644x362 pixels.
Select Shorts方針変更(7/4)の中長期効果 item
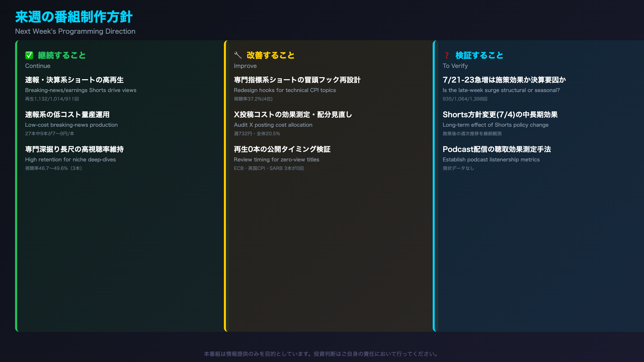point(500,115)
